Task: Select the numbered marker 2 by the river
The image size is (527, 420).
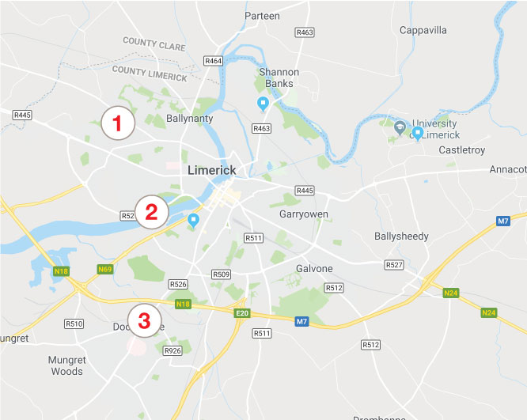Action: click(152, 212)
